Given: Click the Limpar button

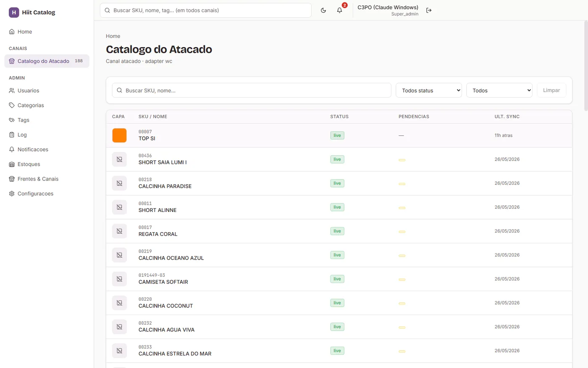Looking at the screenshot, I should [x=551, y=90].
